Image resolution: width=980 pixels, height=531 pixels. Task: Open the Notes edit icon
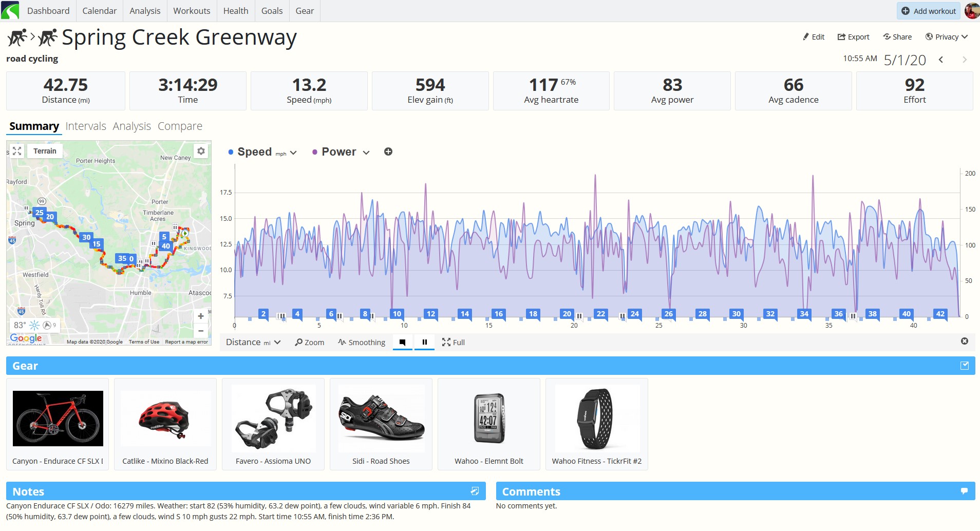475,491
